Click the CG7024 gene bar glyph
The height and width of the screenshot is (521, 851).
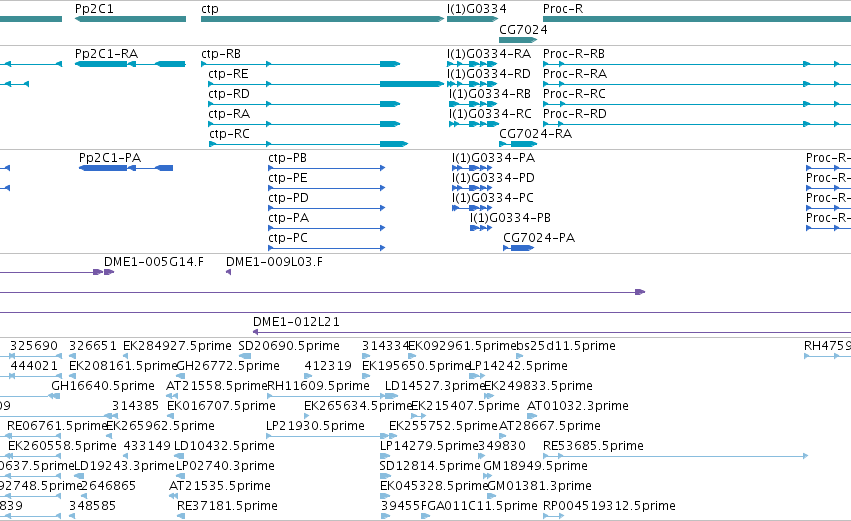coord(518,40)
